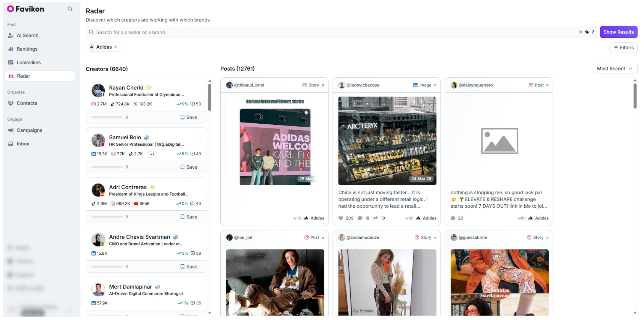The height and width of the screenshot is (320, 644).
Task: Click Rayan Cherki's avatar
Action: pos(98,90)
